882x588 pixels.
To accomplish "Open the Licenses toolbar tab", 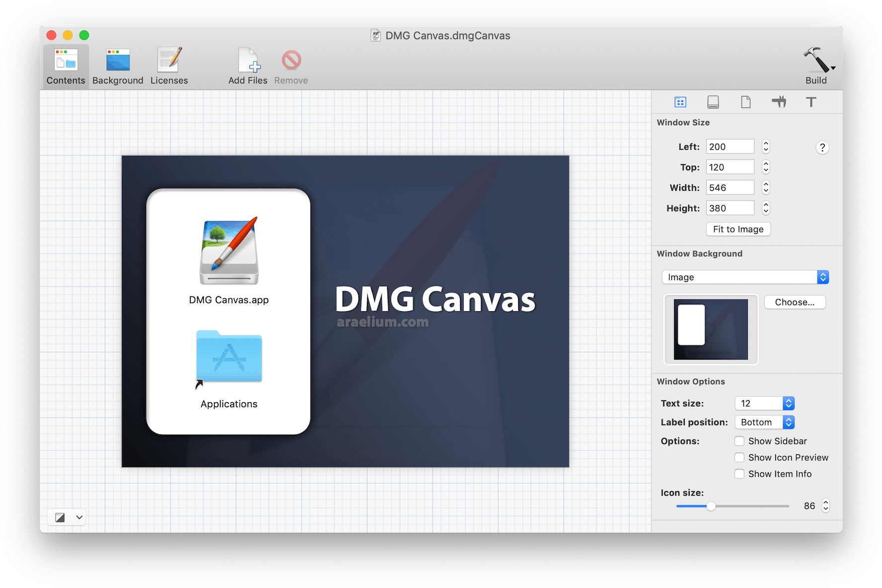I will (169, 67).
